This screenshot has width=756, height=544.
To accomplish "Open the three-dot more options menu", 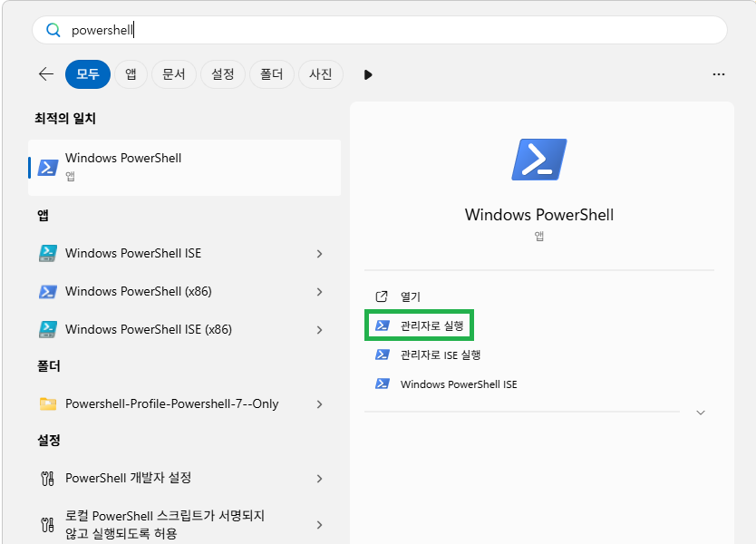I will [719, 74].
